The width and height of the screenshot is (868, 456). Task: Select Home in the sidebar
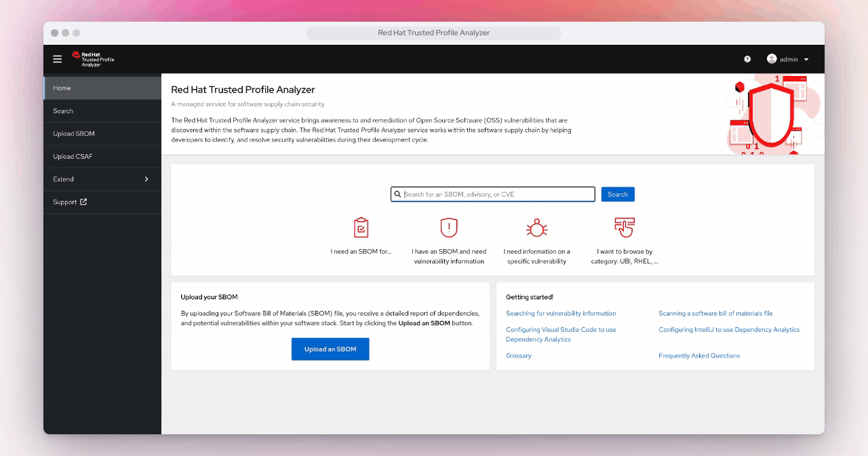pos(102,88)
